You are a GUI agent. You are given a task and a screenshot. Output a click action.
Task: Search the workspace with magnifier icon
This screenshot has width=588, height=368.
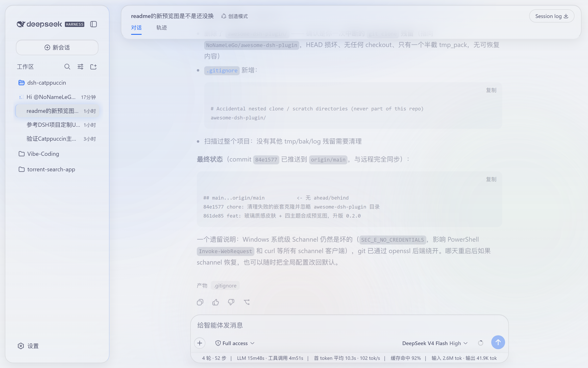[x=67, y=67]
